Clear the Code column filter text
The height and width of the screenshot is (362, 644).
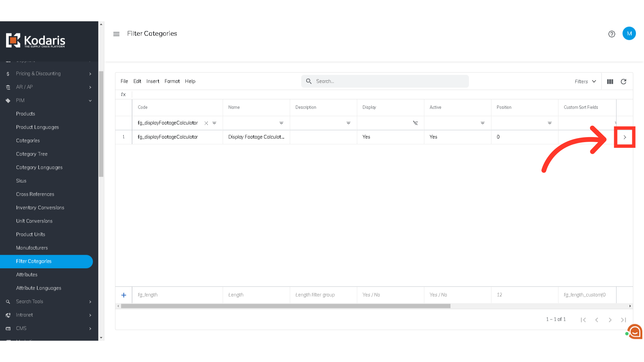point(206,123)
